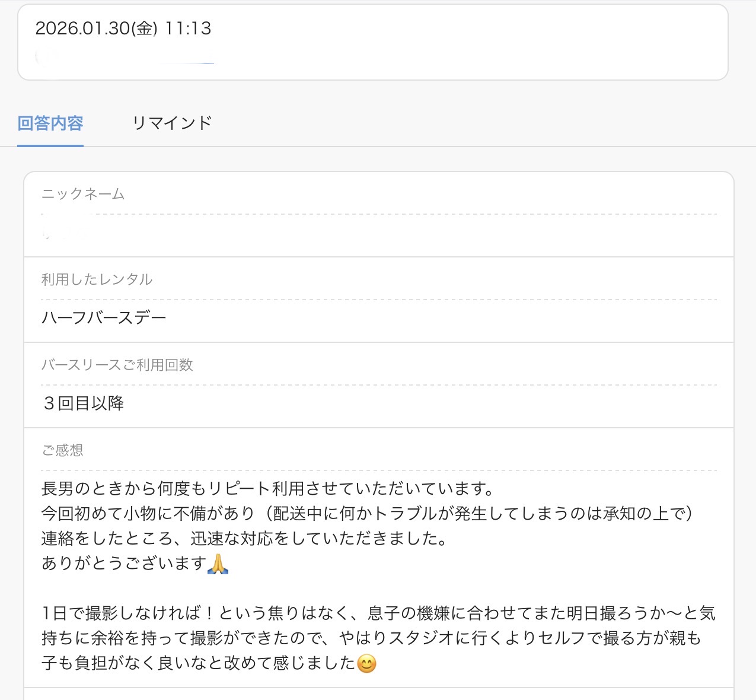Screen dimensions: 756x700
Task: Select the ハーフバースデー answer text
Action: pos(104,318)
